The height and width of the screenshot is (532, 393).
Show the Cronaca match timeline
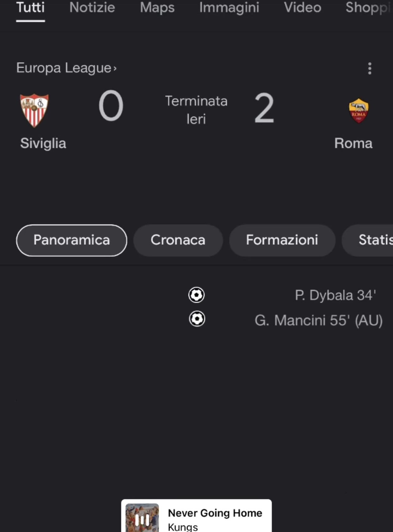coord(178,240)
